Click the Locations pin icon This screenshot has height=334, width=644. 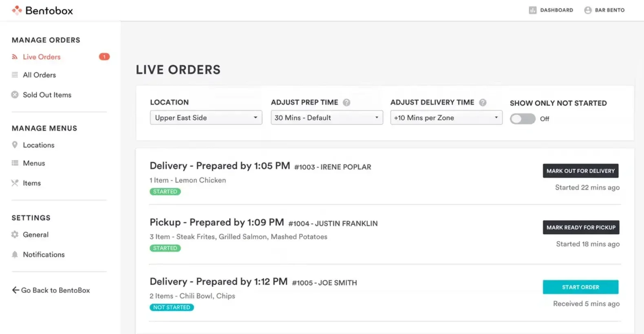[x=15, y=145]
